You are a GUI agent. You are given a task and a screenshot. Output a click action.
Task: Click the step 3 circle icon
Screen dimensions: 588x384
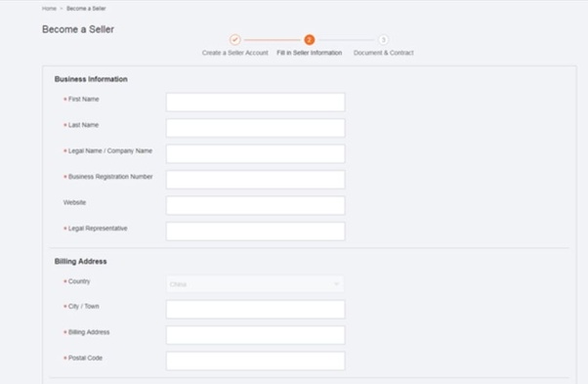point(383,39)
